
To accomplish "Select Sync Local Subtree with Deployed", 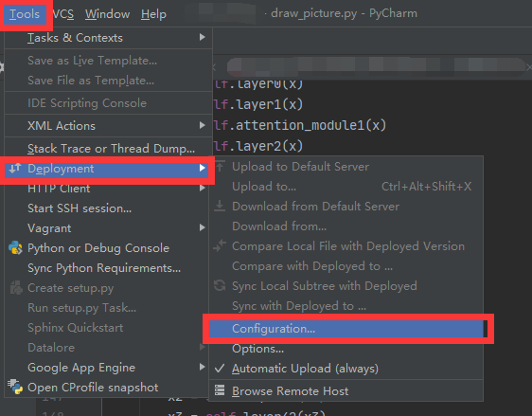I will point(346,286).
